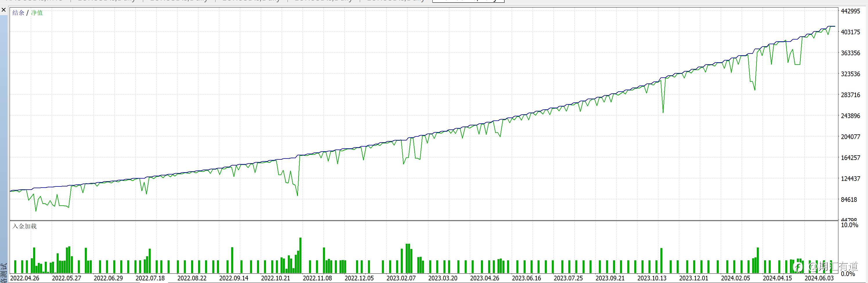Select date label 2022.05.27
Screen dimensions: 868x283
tap(67, 278)
